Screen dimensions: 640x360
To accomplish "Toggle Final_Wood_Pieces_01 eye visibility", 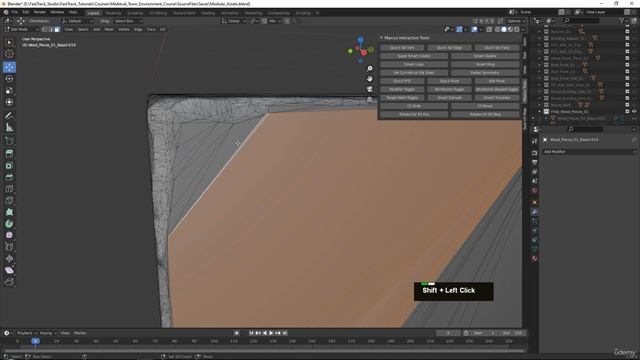I will point(634,111).
